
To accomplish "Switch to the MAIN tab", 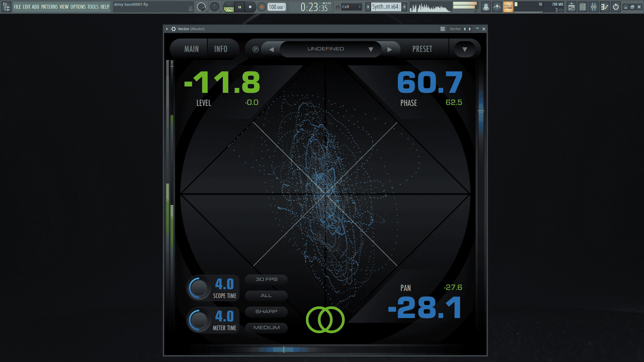I will pos(192,49).
